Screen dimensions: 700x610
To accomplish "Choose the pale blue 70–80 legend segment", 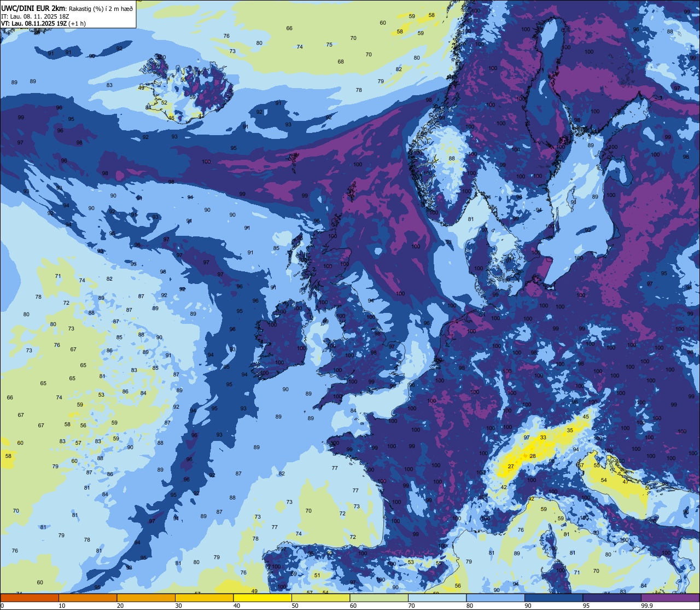I will (437, 597).
